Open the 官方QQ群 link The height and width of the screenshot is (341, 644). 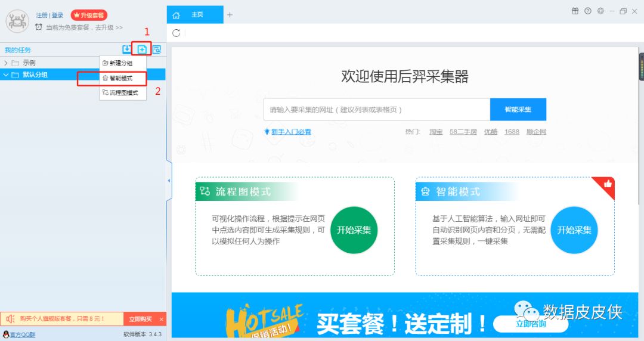click(x=23, y=335)
